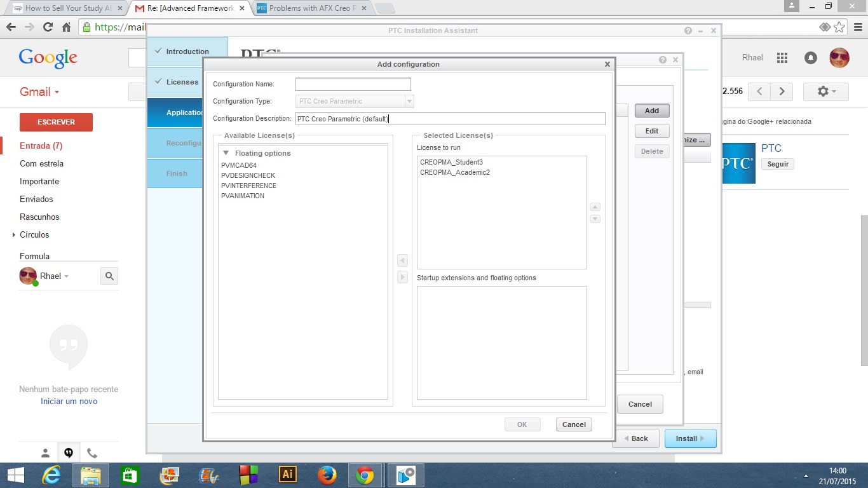Open Internet Explorer from taskbar
Image resolution: width=868 pixels, height=488 pixels.
51,475
